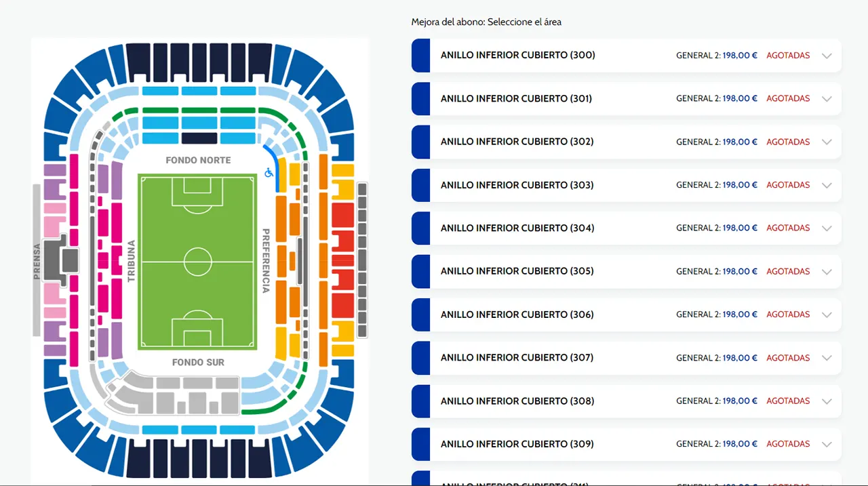Viewport: 868px width, 486px height.
Task: Select the Fondo Sur stand label
Action: 198,362
